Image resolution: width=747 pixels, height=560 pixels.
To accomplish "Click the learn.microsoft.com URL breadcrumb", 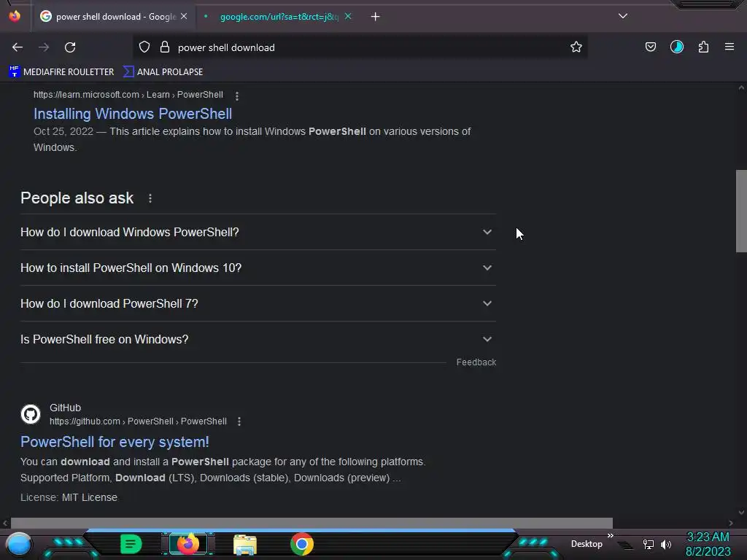I will point(128,95).
